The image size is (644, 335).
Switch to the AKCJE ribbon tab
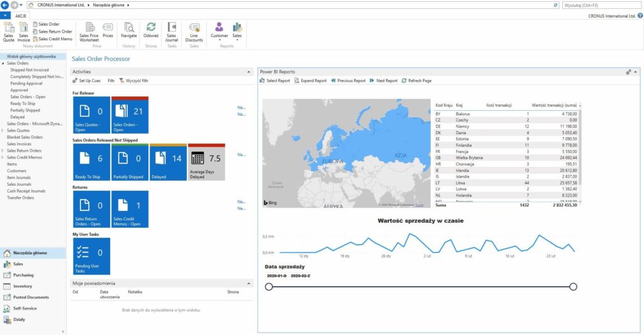click(21, 16)
